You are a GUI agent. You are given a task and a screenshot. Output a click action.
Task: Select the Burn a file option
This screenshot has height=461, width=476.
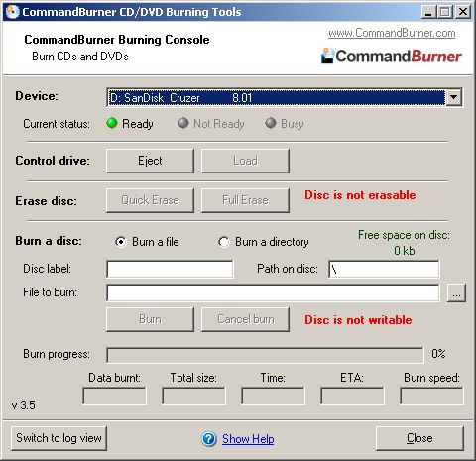click(x=121, y=242)
